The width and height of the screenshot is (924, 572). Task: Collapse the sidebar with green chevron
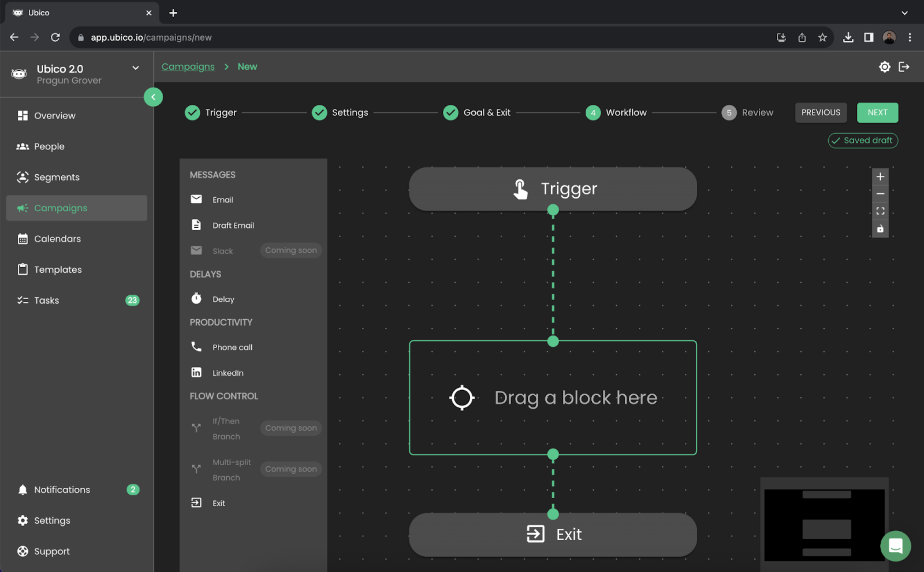click(x=153, y=97)
